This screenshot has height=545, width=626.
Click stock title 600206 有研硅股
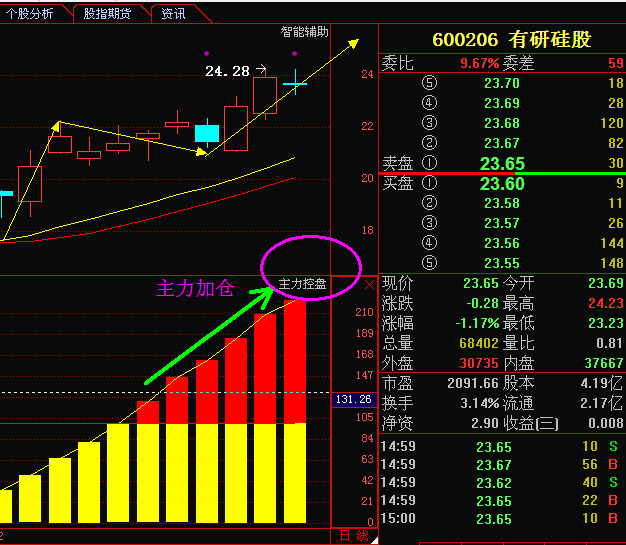pos(510,40)
